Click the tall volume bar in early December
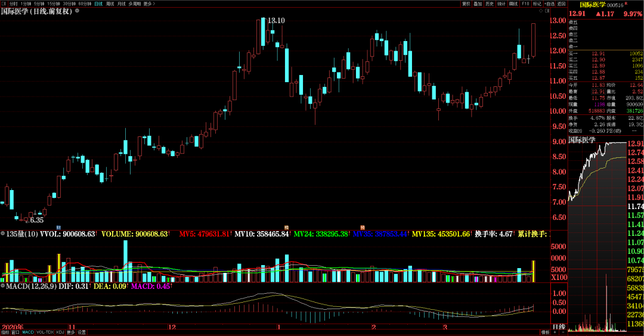Image resolution: width=644 pixels, height=336 pixels. pos(125,262)
